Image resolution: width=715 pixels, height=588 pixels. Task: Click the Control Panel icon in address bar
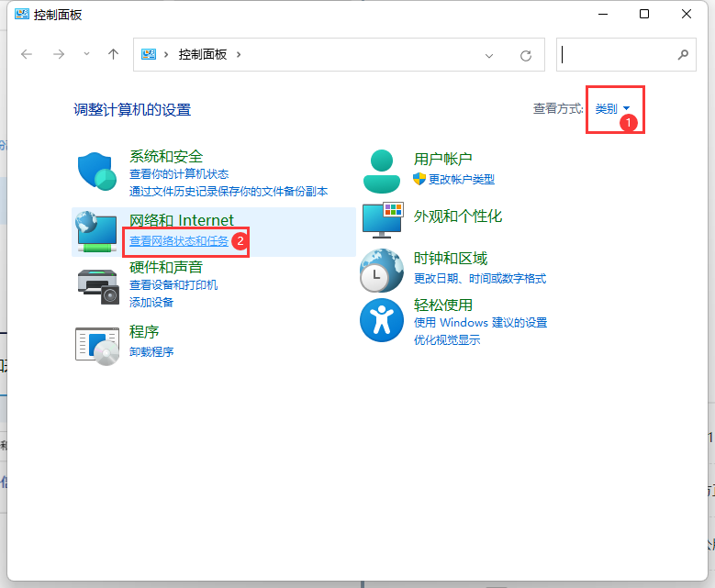click(x=148, y=55)
